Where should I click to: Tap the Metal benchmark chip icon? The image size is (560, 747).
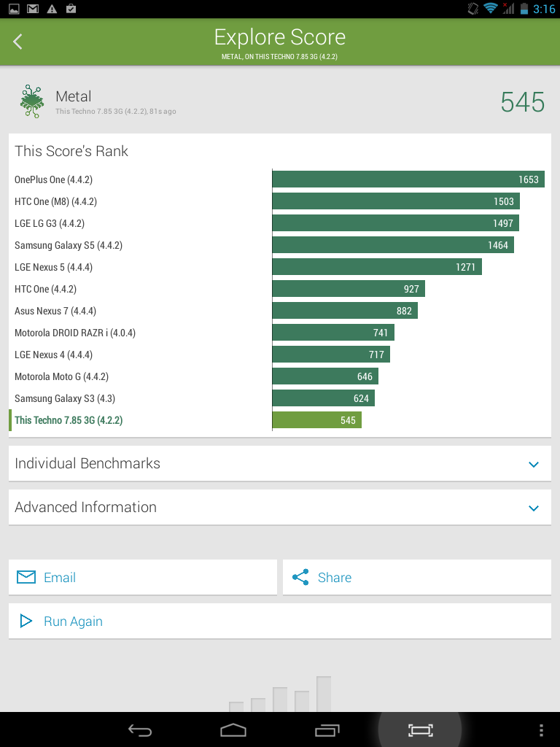(x=32, y=101)
